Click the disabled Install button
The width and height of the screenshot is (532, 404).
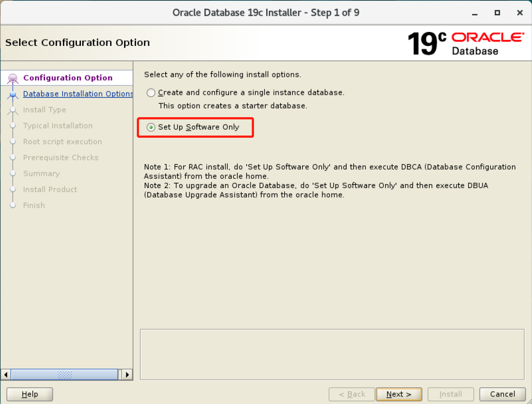point(451,394)
